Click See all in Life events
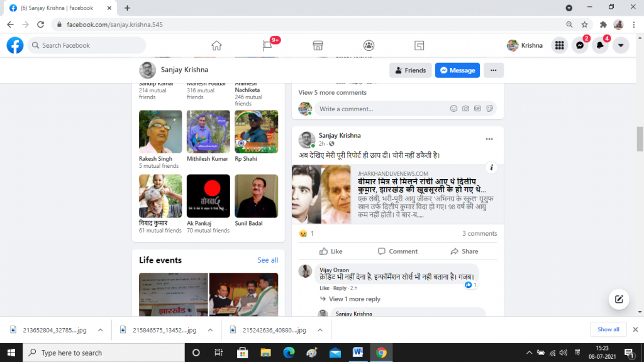The width and height of the screenshot is (644, 362). [x=267, y=260]
